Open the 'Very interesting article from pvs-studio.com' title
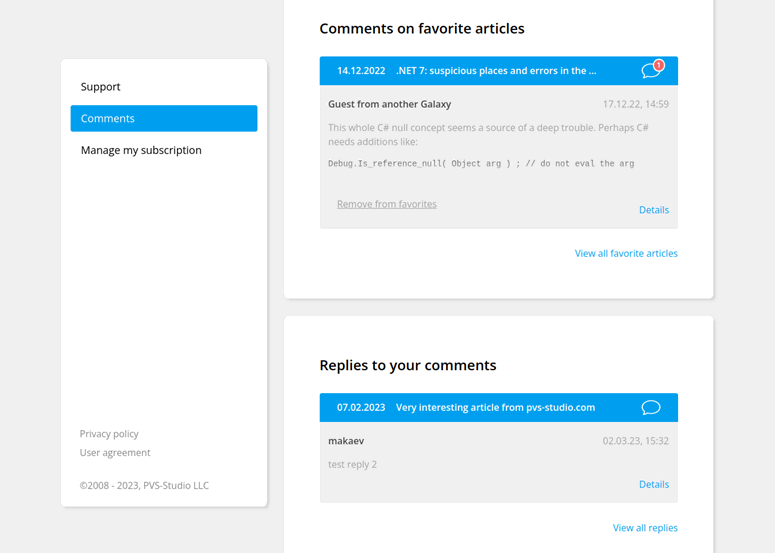This screenshot has width=775, height=553. [x=495, y=408]
